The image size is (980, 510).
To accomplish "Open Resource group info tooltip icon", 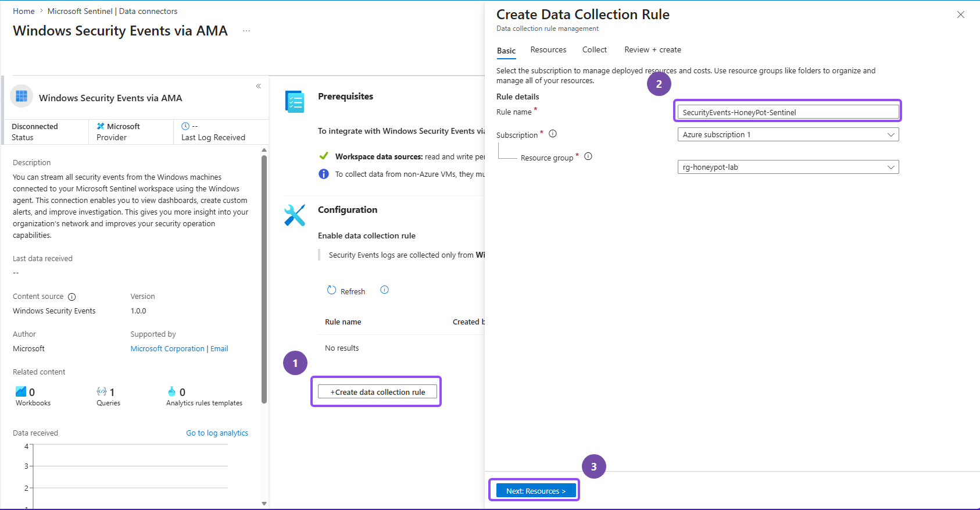I will click(x=588, y=156).
